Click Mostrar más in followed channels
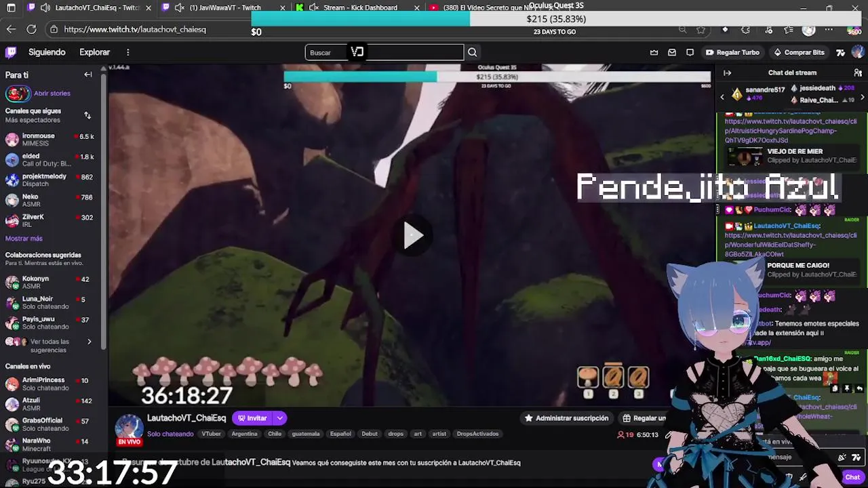 click(24, 239)
